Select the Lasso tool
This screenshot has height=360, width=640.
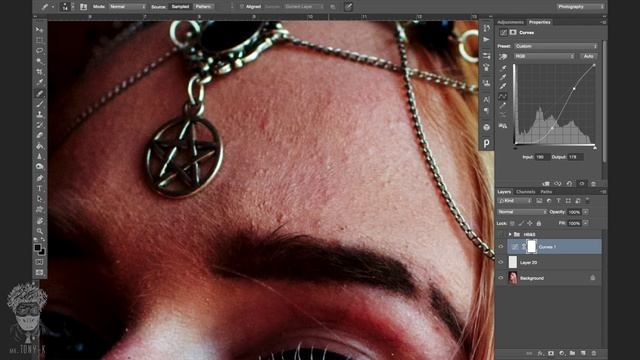tap(39, 51)
